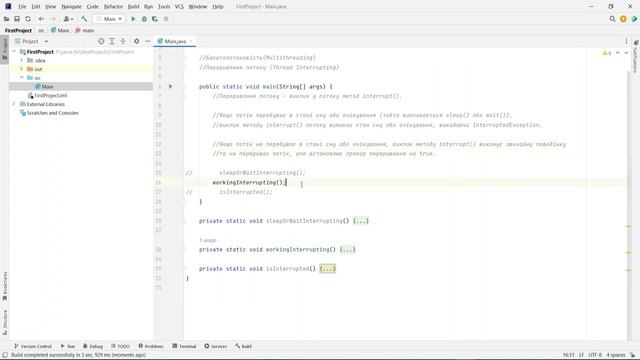Run with coverage icon
The width and height of the screenshot is (640, 360).
155,19
